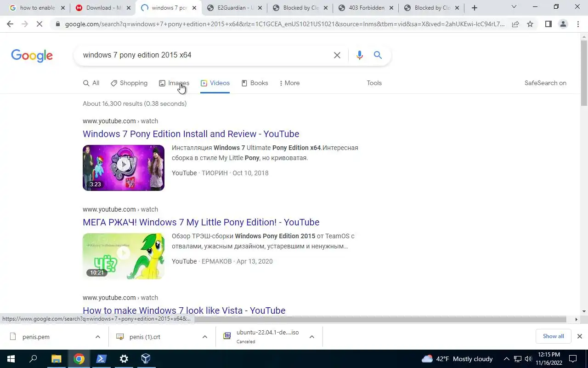Share this page from the address bar
Image resolution: width=588 pixels, height=368 pixels.
coord(515,24)
